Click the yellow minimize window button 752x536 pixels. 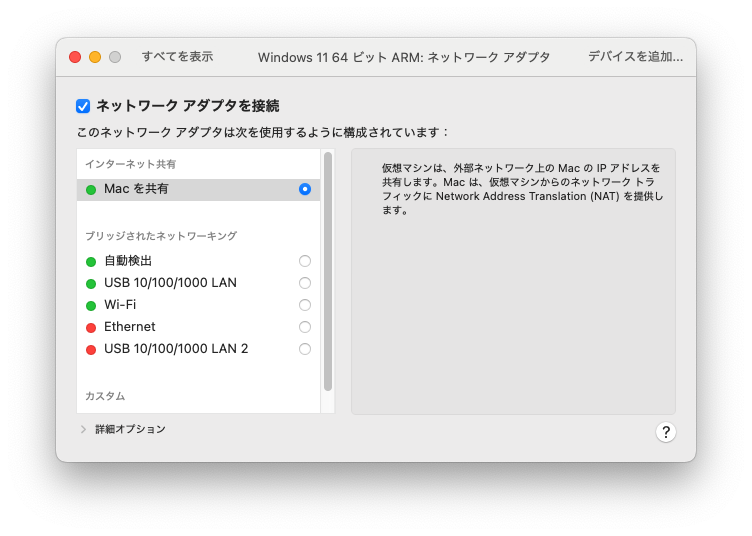[95, 57]
